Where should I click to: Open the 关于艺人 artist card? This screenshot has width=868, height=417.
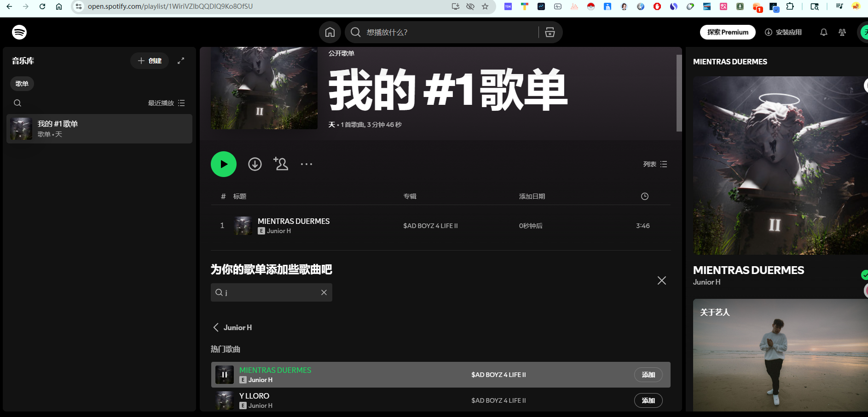point(781,355)
